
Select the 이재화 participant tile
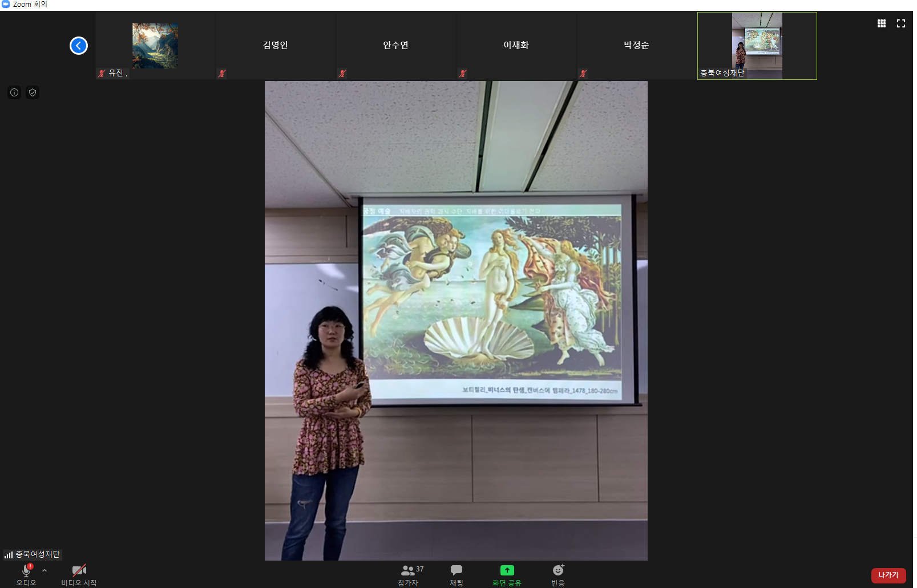click(x=516, y=46)
